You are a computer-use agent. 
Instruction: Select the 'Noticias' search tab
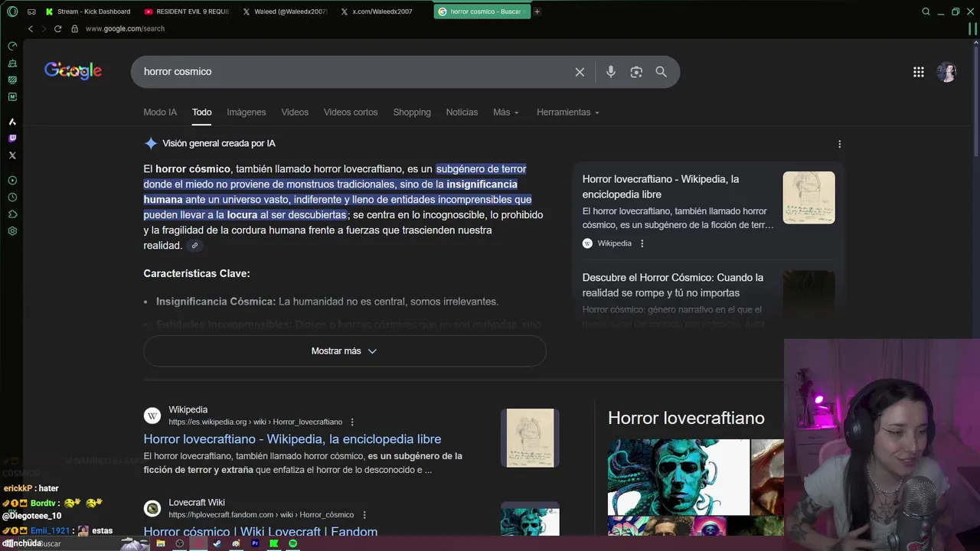[x=462, y=112]
